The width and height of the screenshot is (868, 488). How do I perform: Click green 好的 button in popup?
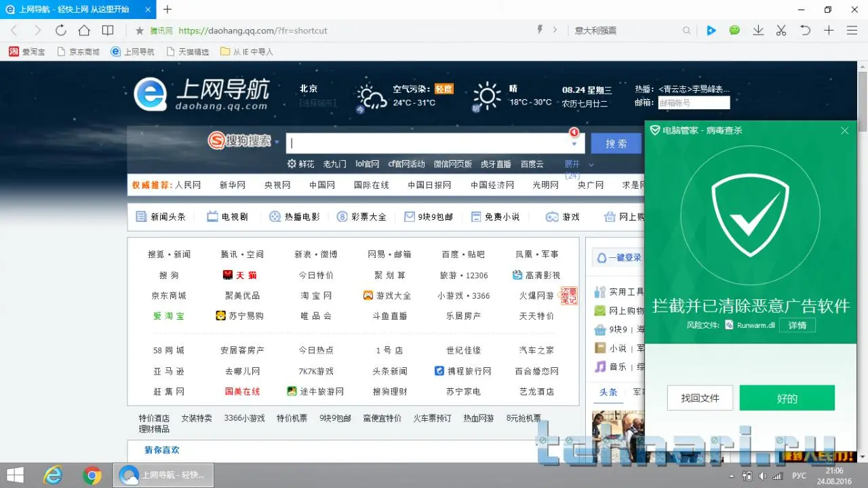[x=787, y=398]
